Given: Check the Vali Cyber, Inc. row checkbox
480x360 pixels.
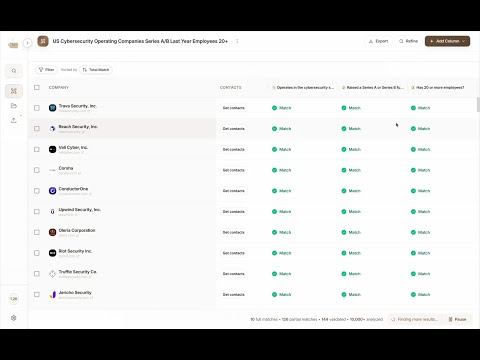Looking at the screenshot, I should coord(37,149).
